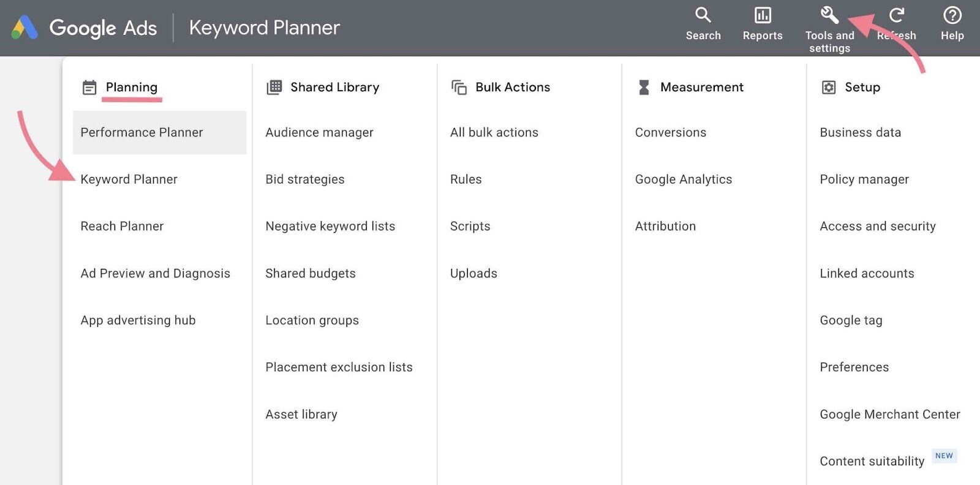This screenshot has height=485, width=980.
Task: Click the Measurement hourglass icon
Action: click(x=643, y=87)
